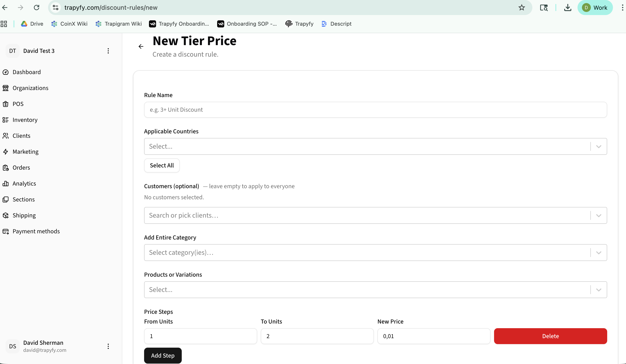
Task: Open browser downloads icon
Action: pos(568,8)
